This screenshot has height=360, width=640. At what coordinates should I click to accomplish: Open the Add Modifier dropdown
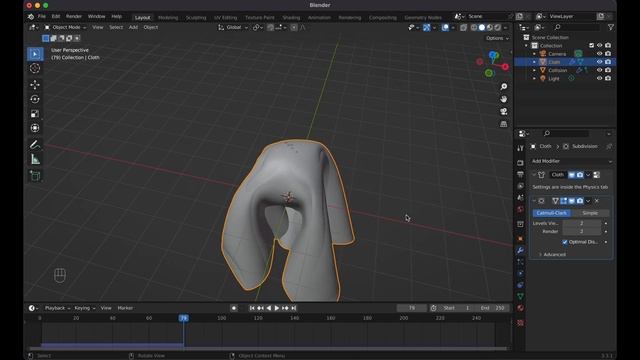tap(571, 161)
